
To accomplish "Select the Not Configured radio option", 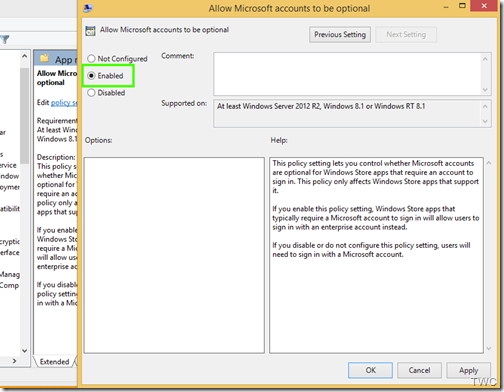I will [117, 59].
